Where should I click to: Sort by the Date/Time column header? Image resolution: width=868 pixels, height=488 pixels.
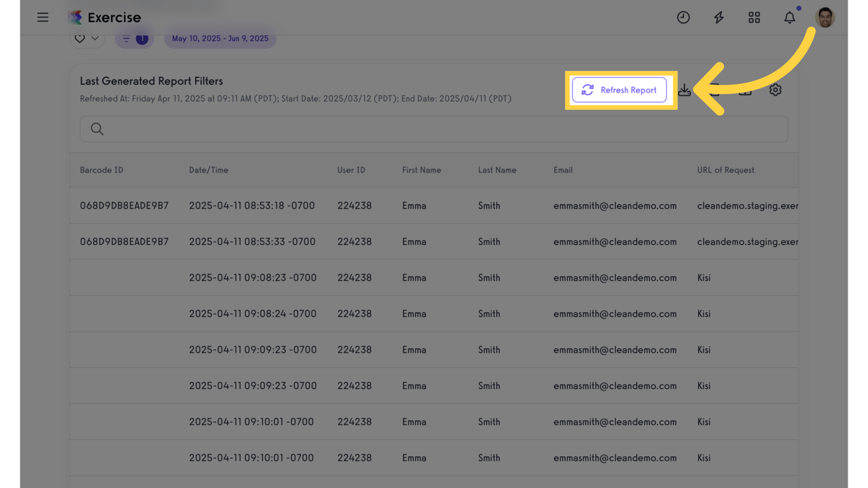[208, 170]
